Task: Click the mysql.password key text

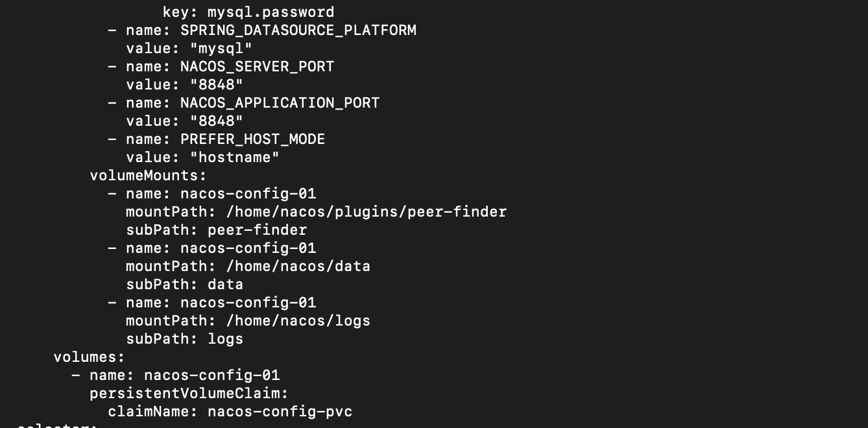Action: point(271,12)
